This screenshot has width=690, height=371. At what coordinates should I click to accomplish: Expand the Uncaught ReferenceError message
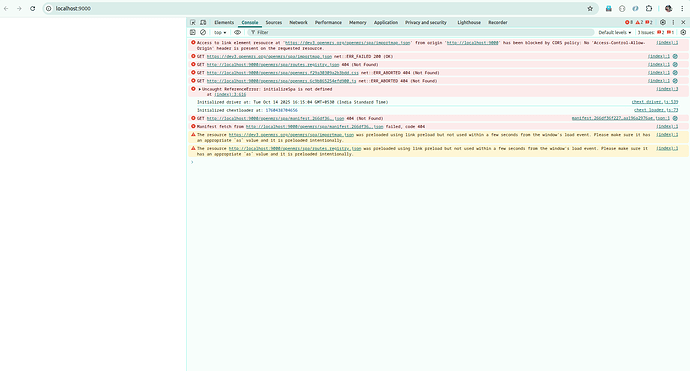(200, 89)
